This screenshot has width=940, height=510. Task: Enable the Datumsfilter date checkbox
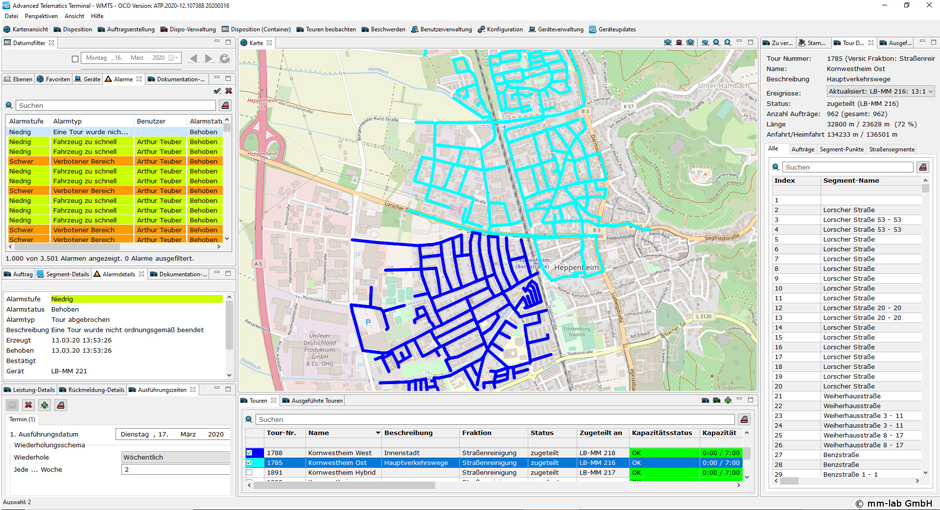tap(75, 59)
